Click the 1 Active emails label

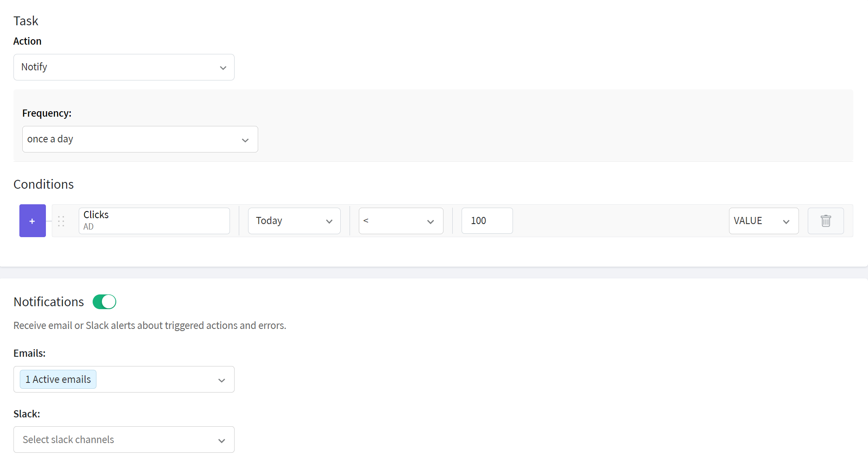[x=57, y=379]
